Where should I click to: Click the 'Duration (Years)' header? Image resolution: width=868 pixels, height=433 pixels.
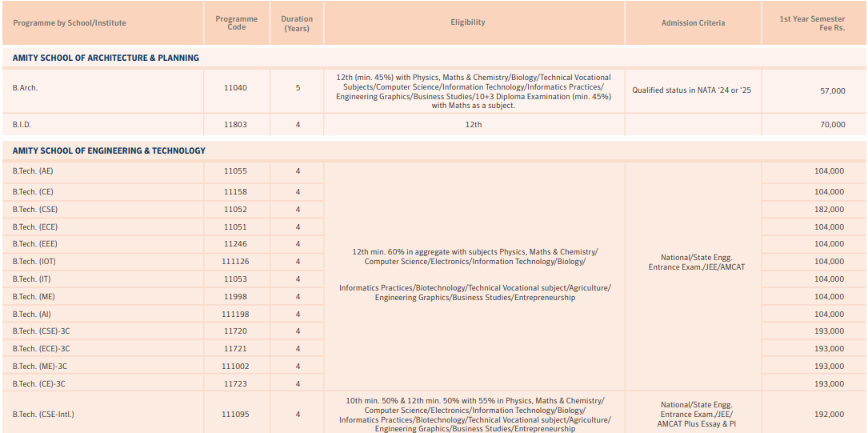coord(297,23)
